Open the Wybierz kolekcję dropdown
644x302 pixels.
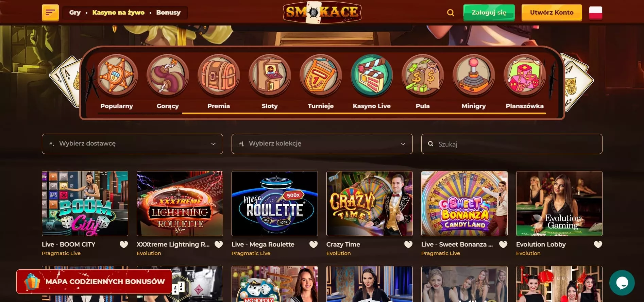coord(322,144)
